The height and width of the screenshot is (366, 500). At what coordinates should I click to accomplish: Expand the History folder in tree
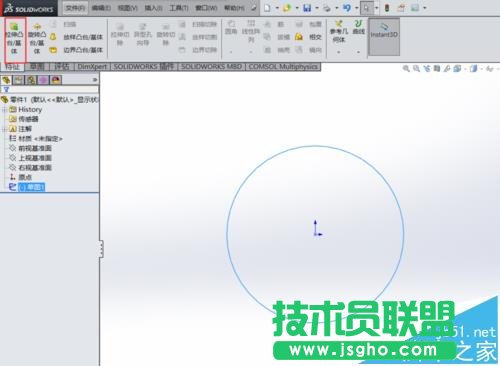click(x=4, y=110)
